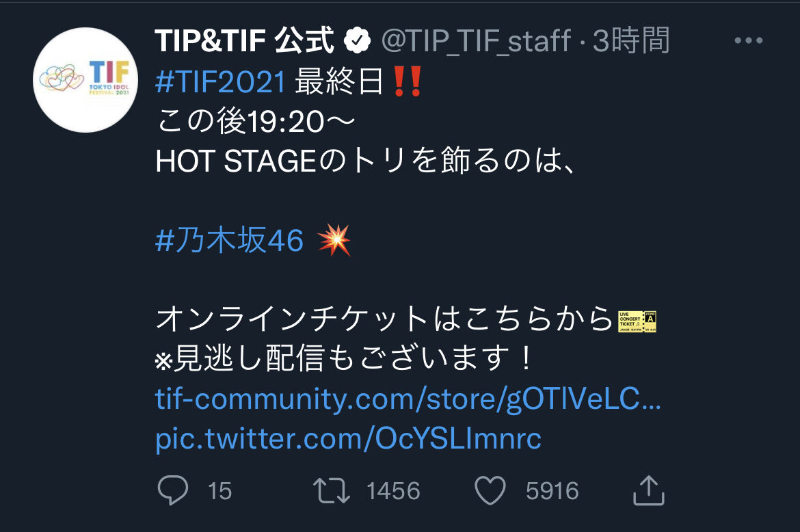The height and width of the screenshot is (532, 800).
Task: Click the tweet text line HOT STAGEのトリを飾るのは
Action: [366, 161]
